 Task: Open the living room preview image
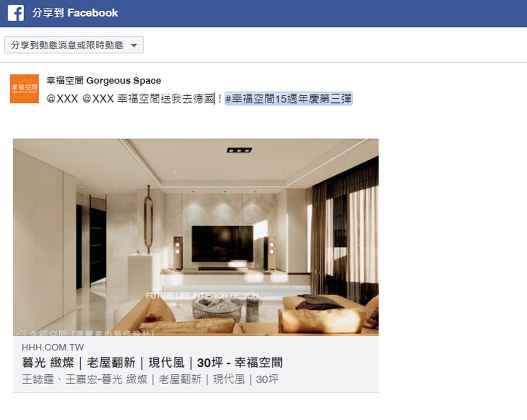tap(195, 237)
